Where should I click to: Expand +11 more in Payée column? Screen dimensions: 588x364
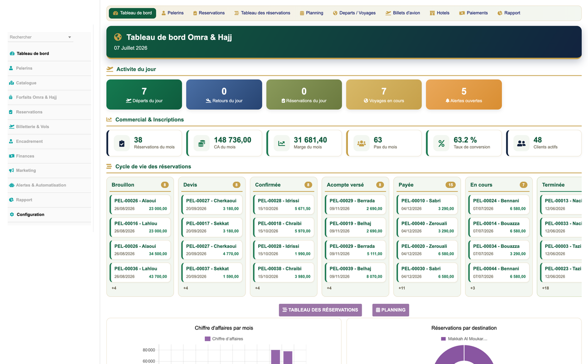pyautogui.click(x=401, y=288)
